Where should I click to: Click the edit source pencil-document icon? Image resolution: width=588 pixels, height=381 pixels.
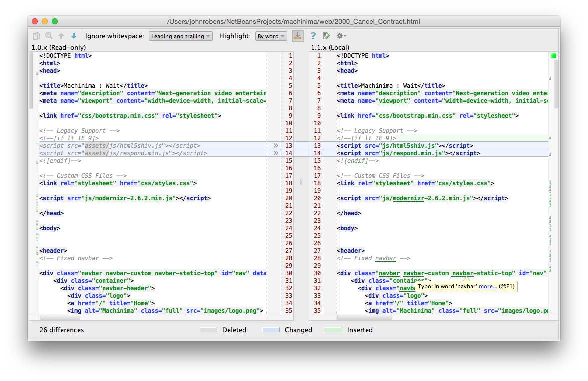[326, 36]
